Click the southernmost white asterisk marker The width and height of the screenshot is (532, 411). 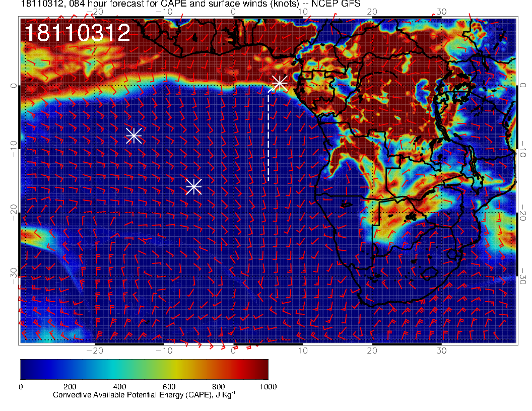point(193,186)
